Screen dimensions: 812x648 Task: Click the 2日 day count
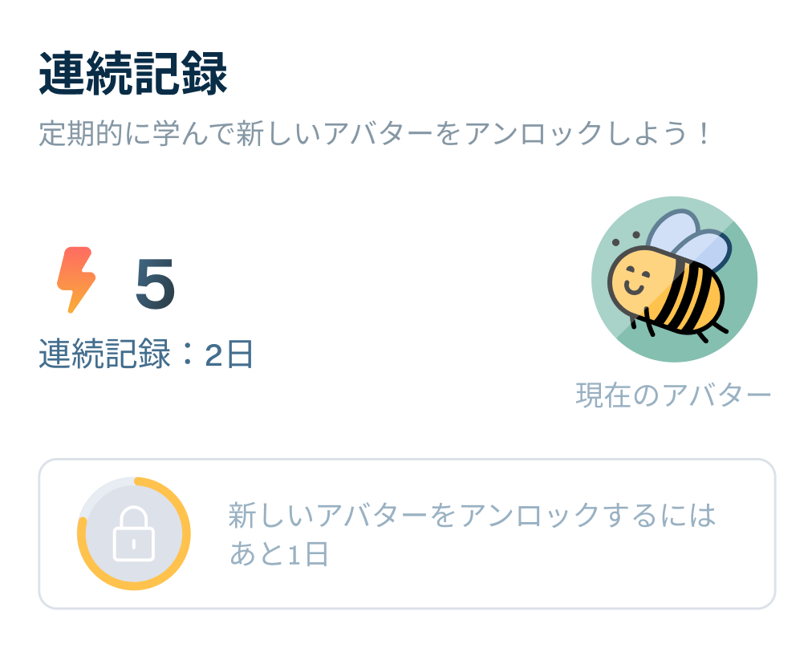click(229, 354)
